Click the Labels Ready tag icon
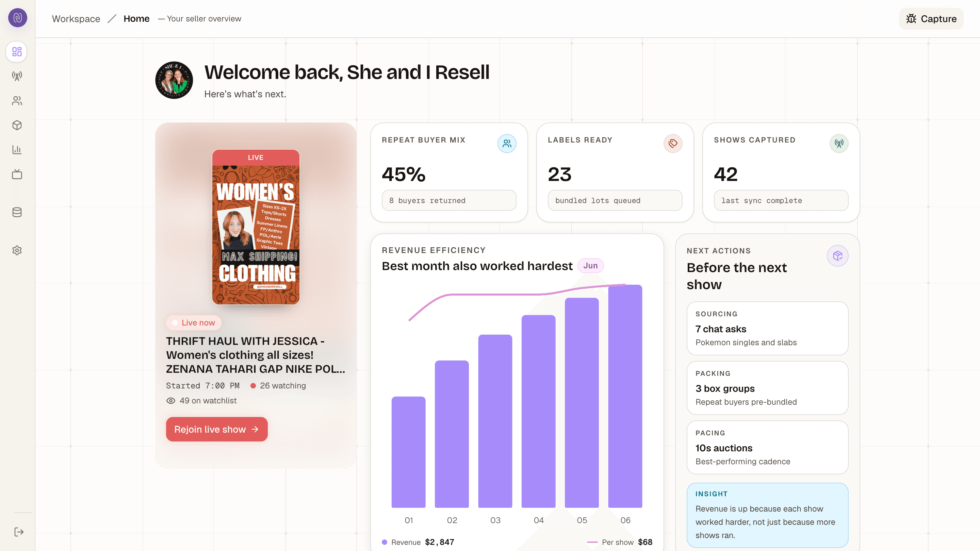 (x=673, y=143)
